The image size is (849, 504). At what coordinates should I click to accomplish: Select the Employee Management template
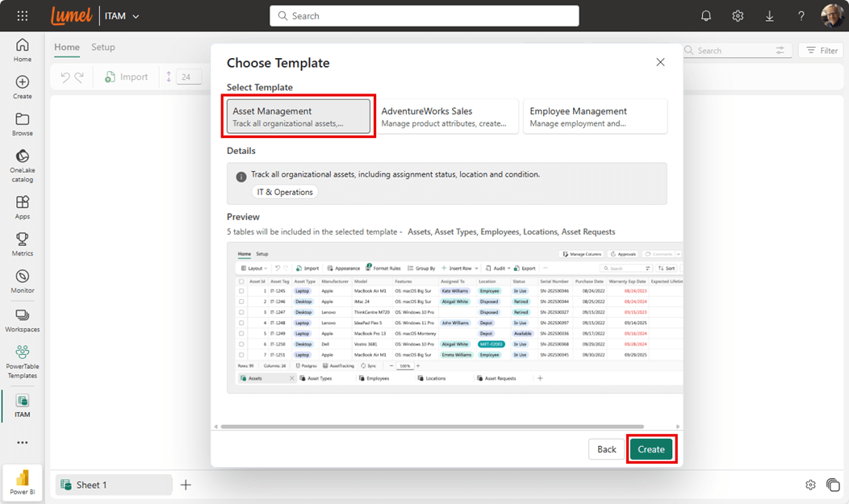pos(595,117)
